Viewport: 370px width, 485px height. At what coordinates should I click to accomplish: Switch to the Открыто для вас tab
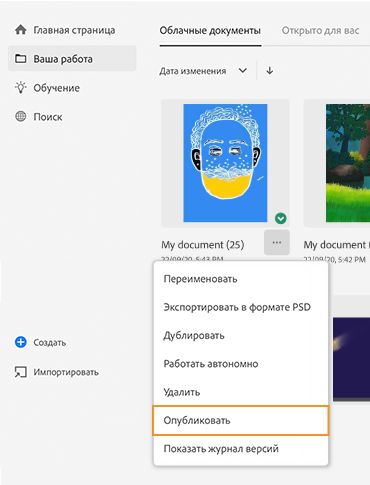320,31
